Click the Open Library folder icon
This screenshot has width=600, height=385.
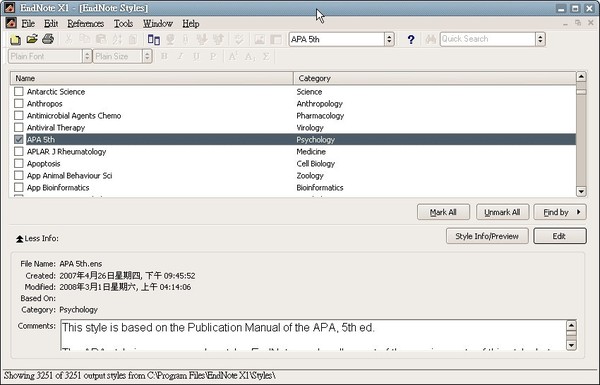pos(32,39)
